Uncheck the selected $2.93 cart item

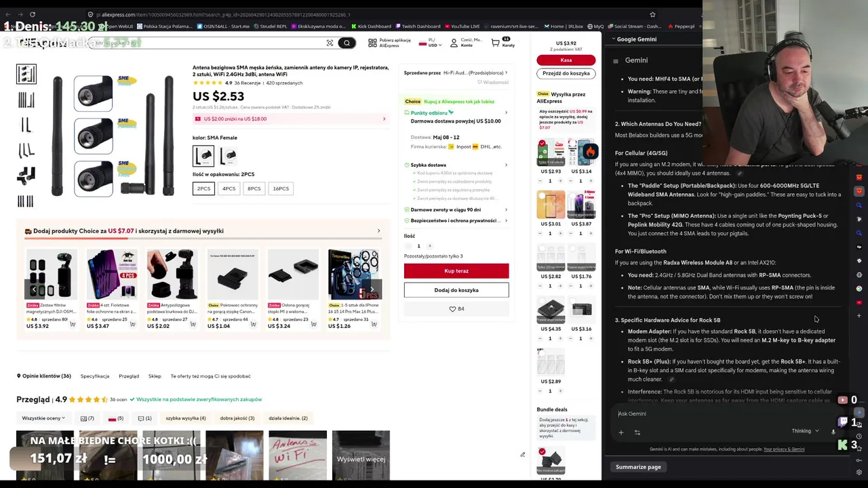point(542,144)
